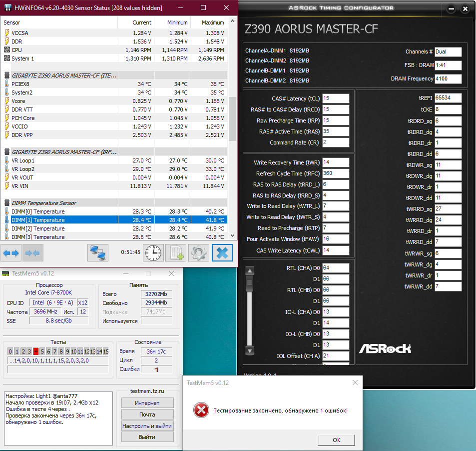Screen dimensions: 476x451
Task: Click the TestMem5 window title icon
Action: click(x=5, y=273)
